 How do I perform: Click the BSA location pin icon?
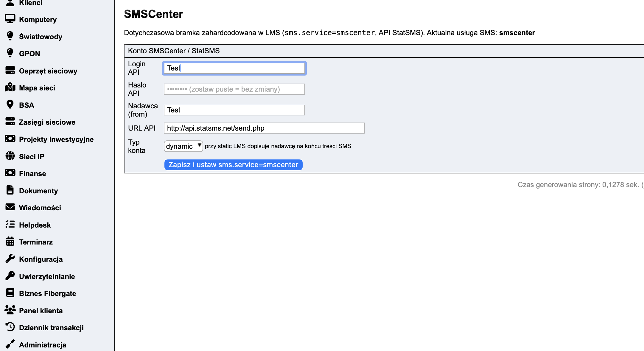(x=10, y=104)
